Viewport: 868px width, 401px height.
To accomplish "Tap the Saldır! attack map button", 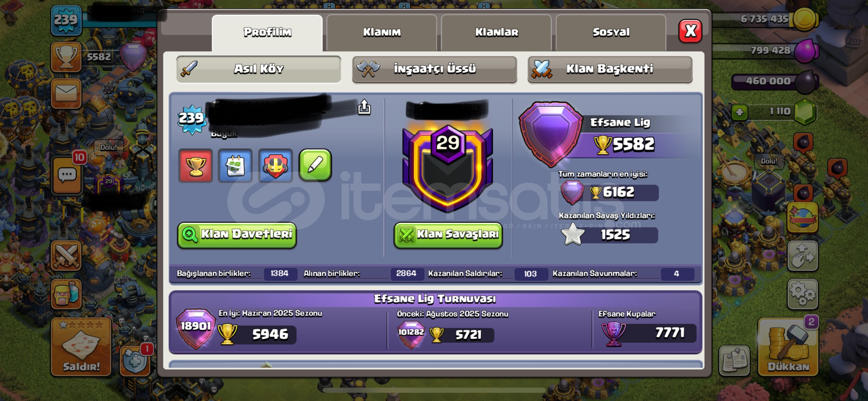I will click(x=81, y=347).
